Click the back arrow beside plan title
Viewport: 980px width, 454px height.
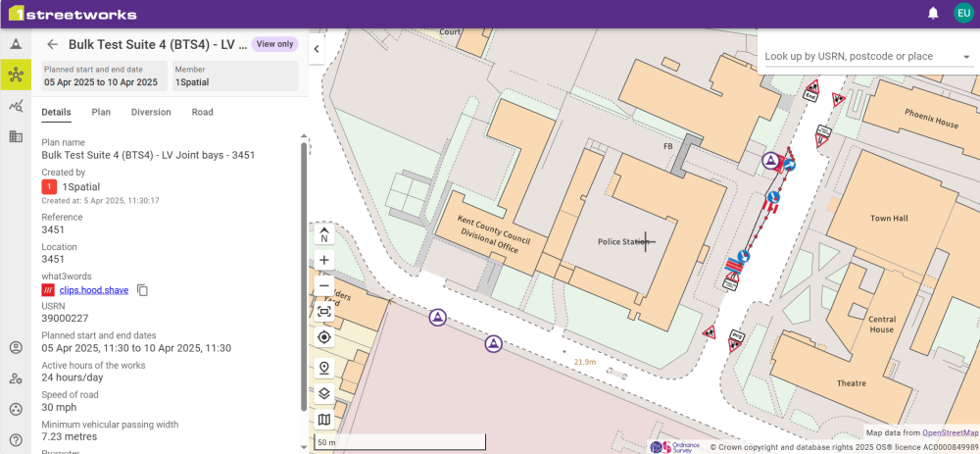coord(53,44)
